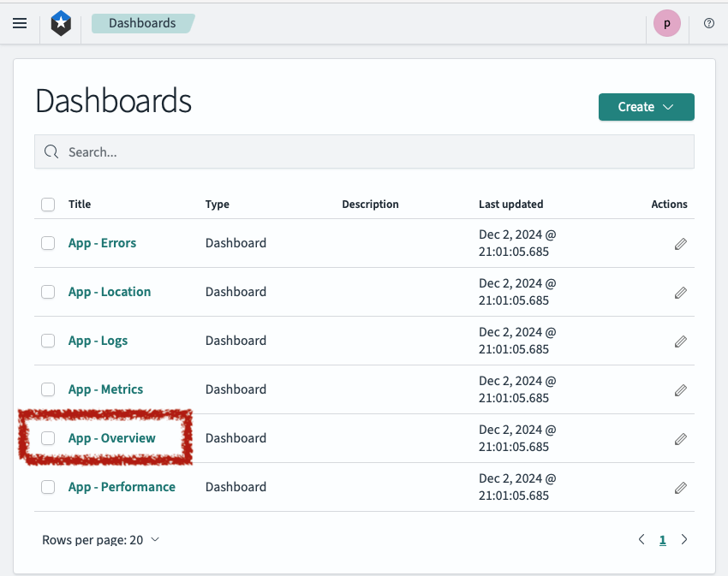Click the OpenSearch Dashboards home logo
Viewport: 728px width, 576px height.
(61, 23)
